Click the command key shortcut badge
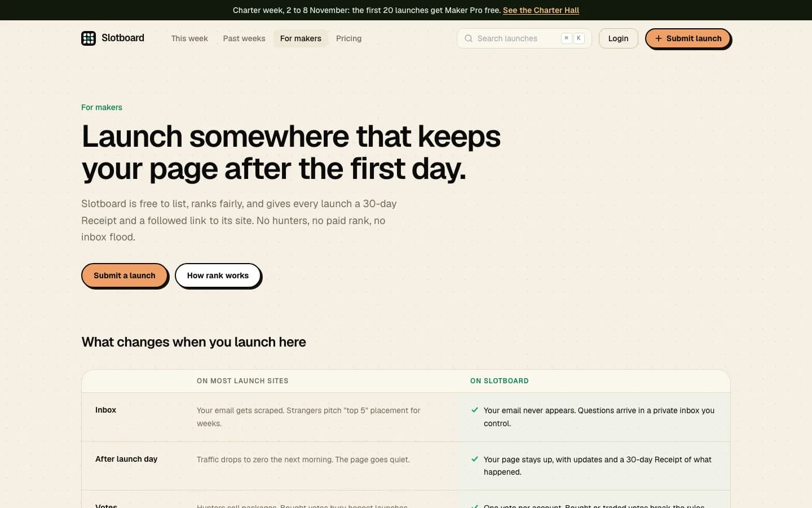This screenshot has height=508, width=812. [x=566, y=38]
